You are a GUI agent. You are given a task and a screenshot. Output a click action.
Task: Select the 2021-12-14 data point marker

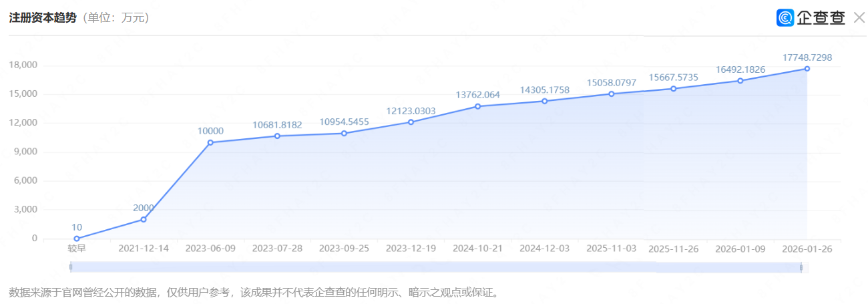point(144,219)
